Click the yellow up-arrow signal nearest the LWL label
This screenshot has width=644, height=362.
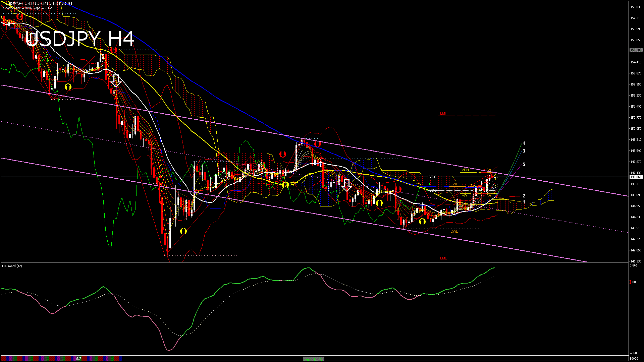pos(422,221)
